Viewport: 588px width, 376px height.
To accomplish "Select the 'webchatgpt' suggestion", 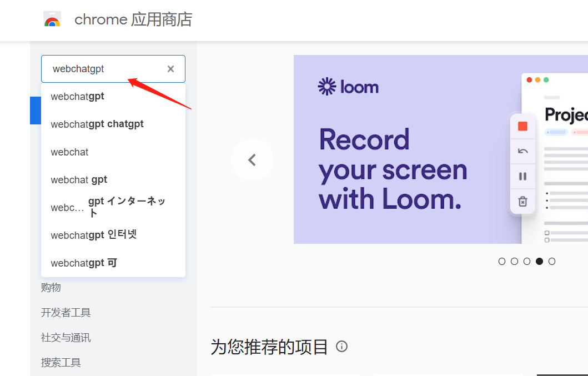I will (113, 97).
